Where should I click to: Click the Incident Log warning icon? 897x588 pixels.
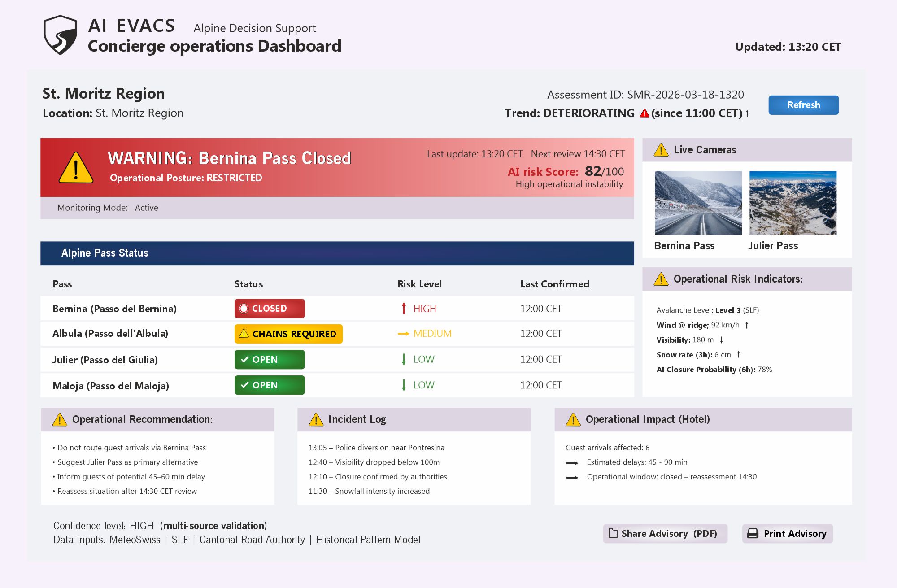[x=316, y=419]
